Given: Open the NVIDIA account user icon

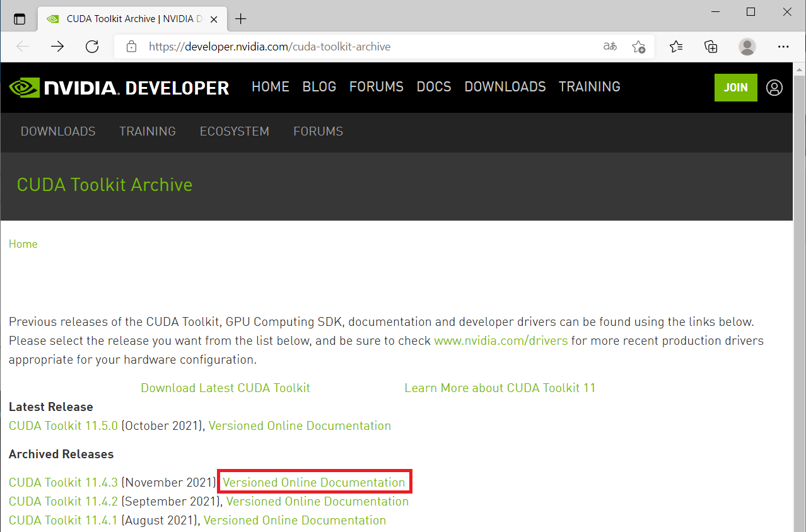Looking at the screenshot, I should pos(774,88).
